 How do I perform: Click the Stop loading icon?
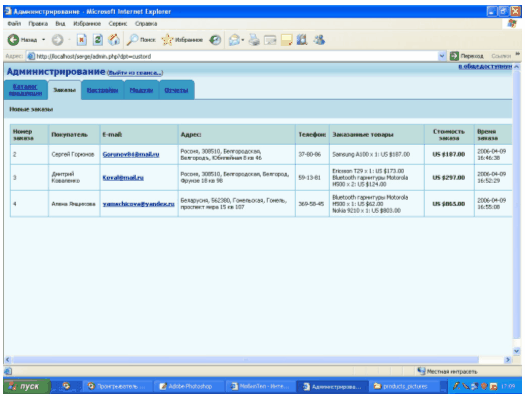(81, 40)
